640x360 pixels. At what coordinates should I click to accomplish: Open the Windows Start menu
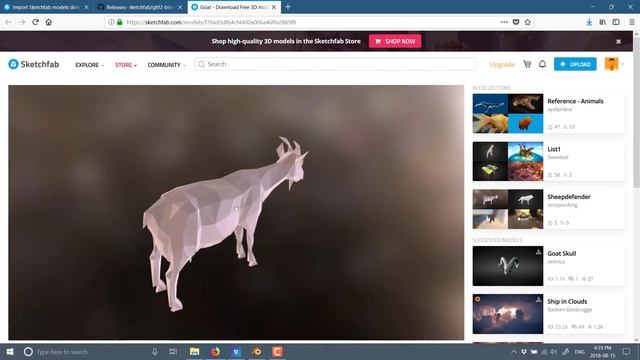coord(10,351)
